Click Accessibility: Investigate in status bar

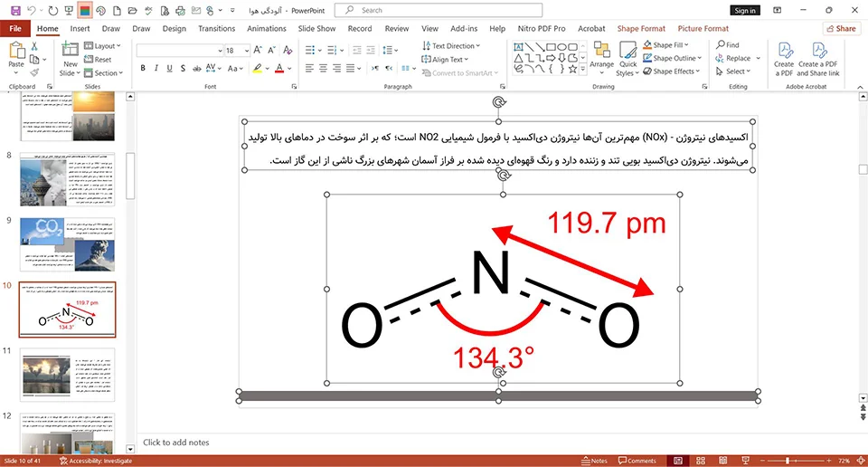point(96,461)
